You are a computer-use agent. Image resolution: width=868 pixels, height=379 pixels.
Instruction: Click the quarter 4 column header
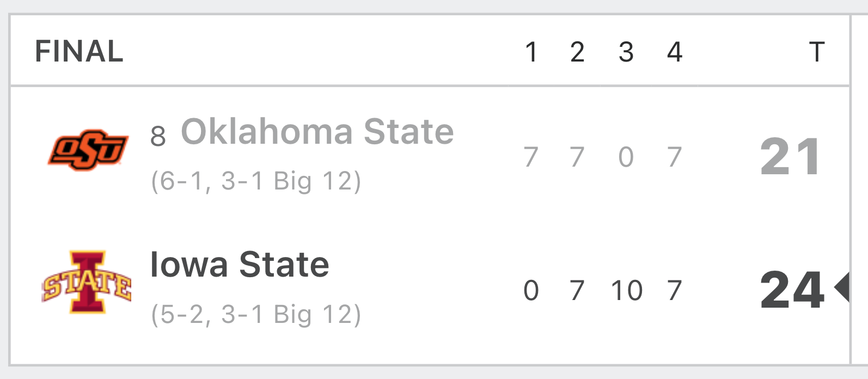pos(675,52)
